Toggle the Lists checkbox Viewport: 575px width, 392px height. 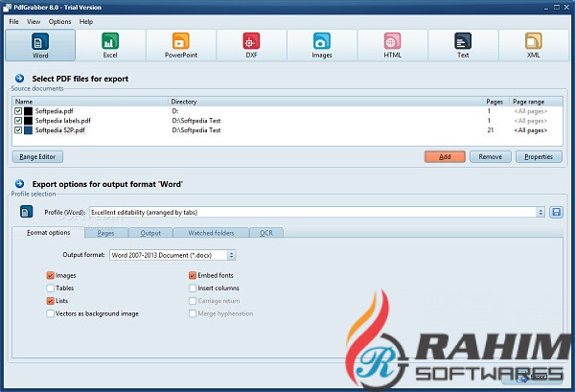[x=50, y=301]
